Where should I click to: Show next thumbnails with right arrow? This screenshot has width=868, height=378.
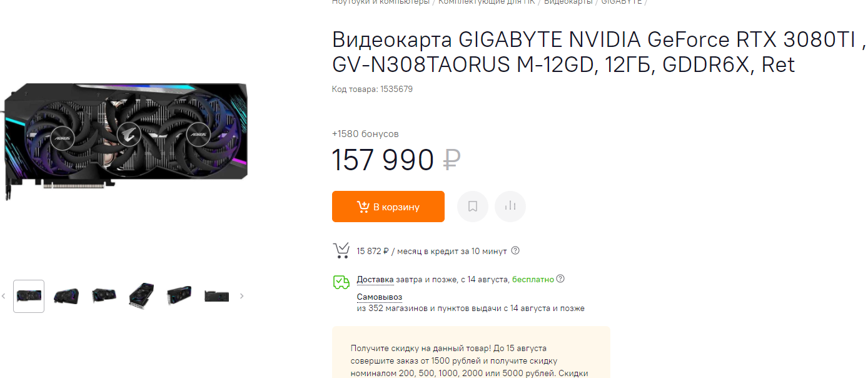point(242,296)
